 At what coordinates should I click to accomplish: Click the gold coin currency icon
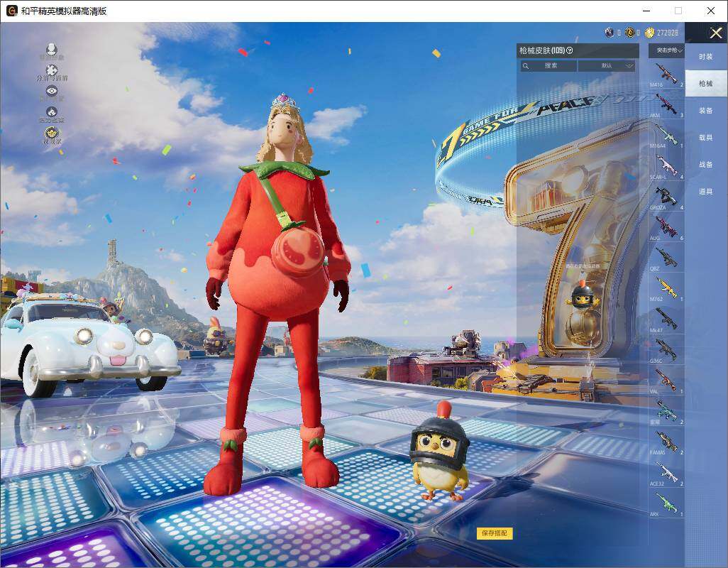[x=649, y=33]
